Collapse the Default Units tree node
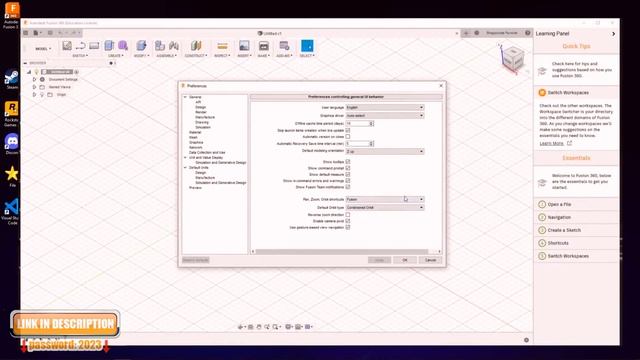Screen dimensions: 640x360 [x=185, y=167]
